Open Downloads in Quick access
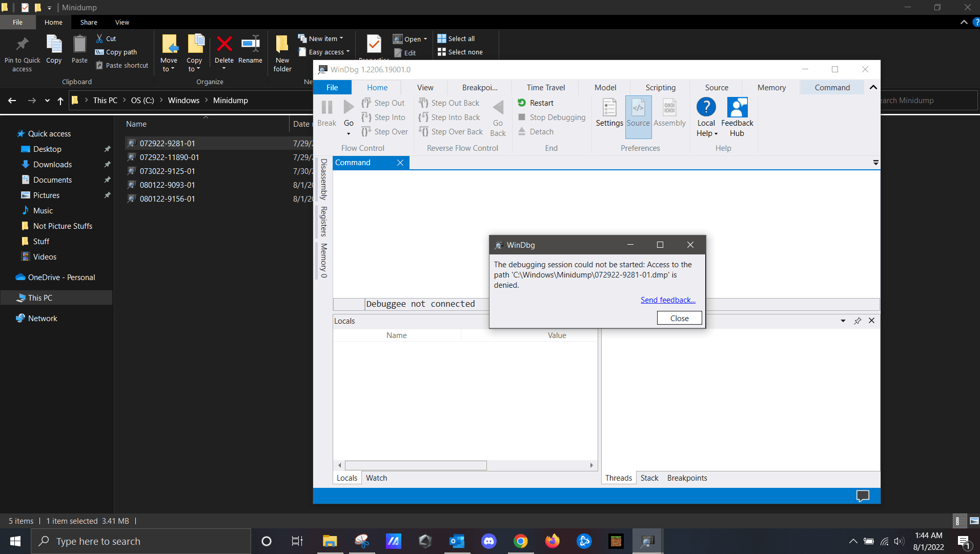The height and width of the screenshot is (554, 980). click(x=52, y=165)
